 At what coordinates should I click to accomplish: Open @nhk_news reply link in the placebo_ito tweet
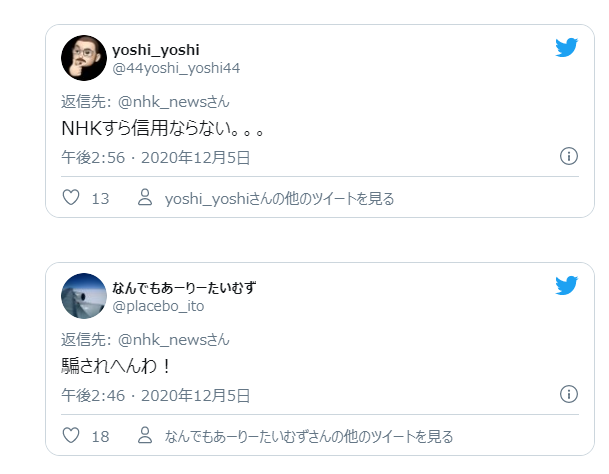pos(174,340)
